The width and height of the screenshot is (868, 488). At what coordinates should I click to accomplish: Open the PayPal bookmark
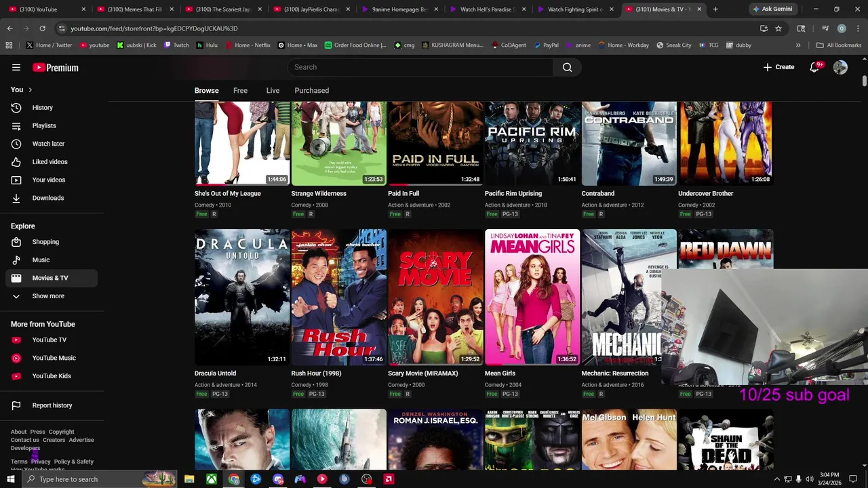(x=546, y=45)
